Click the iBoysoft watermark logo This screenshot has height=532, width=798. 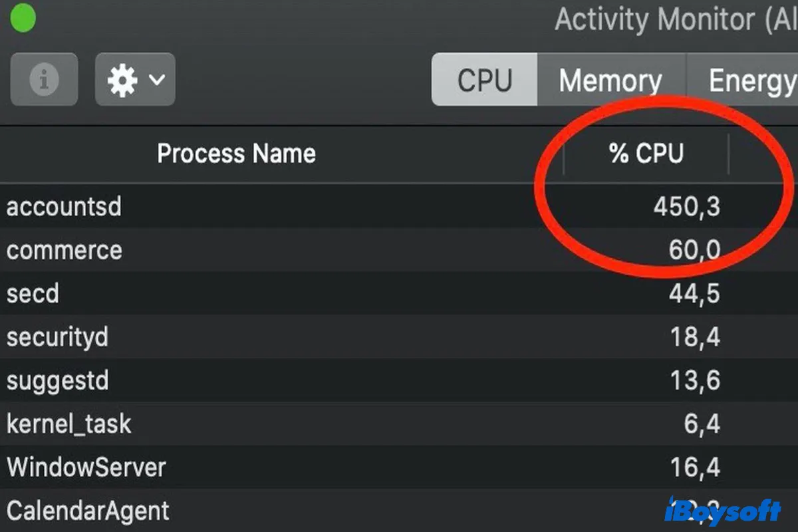724,510
